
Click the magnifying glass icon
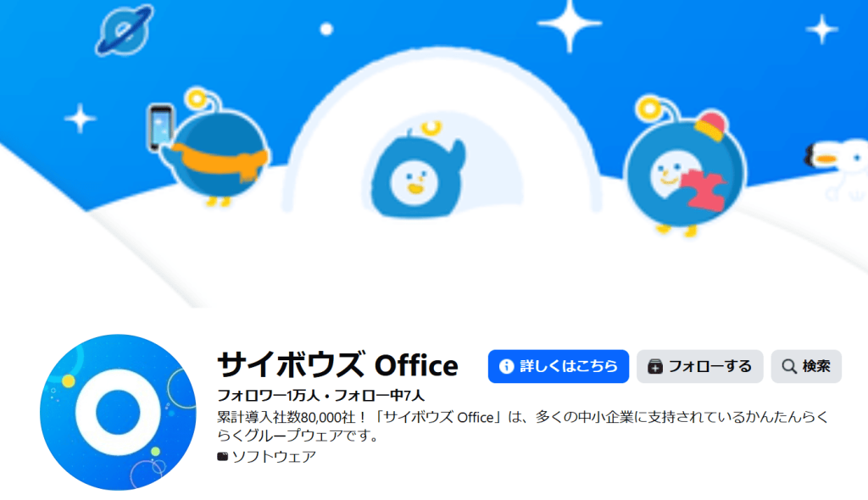(x=789, y=367)
